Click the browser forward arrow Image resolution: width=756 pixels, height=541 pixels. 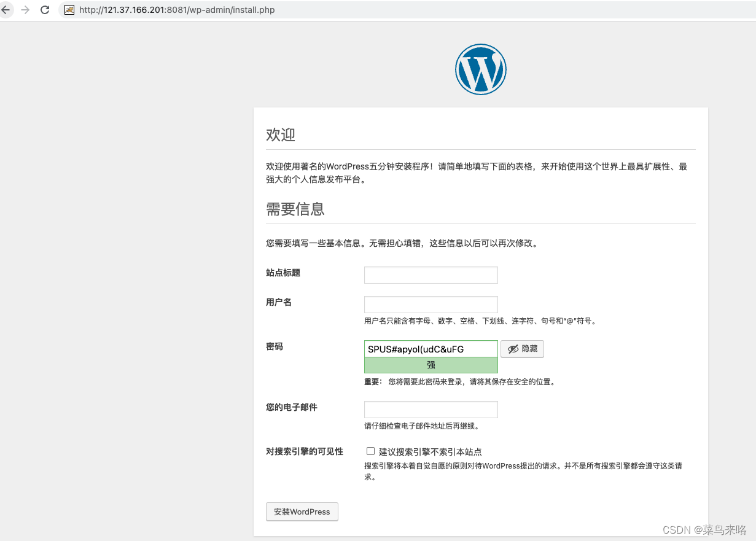[25, 10]
